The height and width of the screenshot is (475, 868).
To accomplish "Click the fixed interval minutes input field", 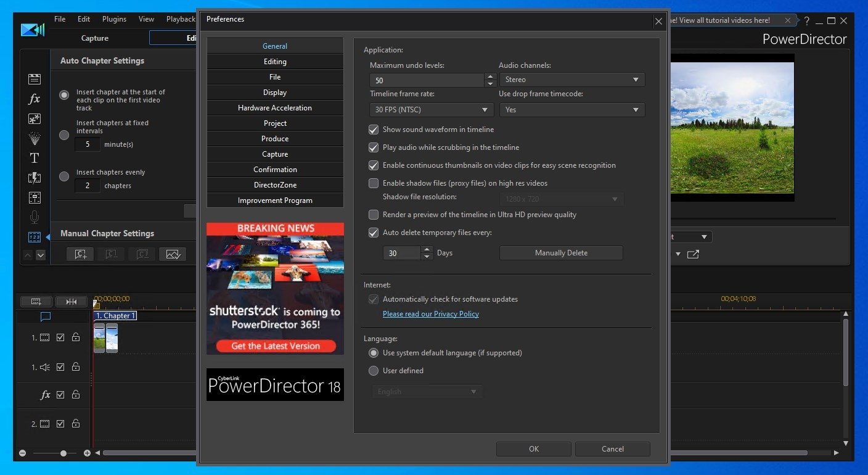I will click(88, 144).
